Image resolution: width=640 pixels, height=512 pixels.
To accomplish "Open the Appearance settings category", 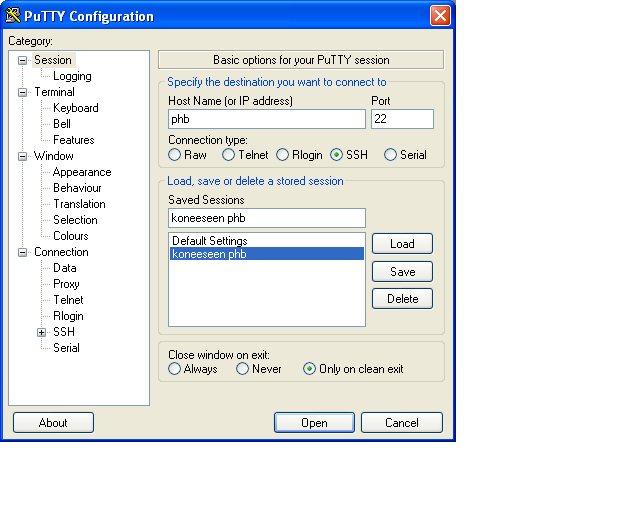I will click(x=82, y=172).
